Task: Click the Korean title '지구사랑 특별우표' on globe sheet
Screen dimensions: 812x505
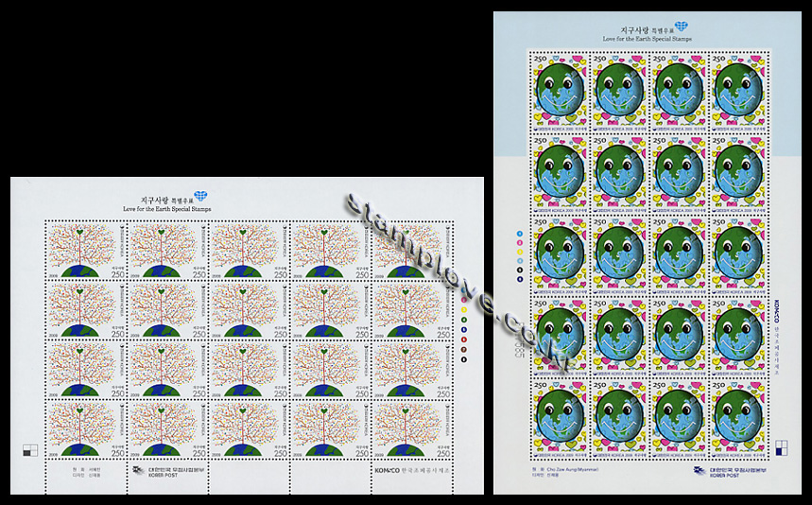Action: point(647,30)
